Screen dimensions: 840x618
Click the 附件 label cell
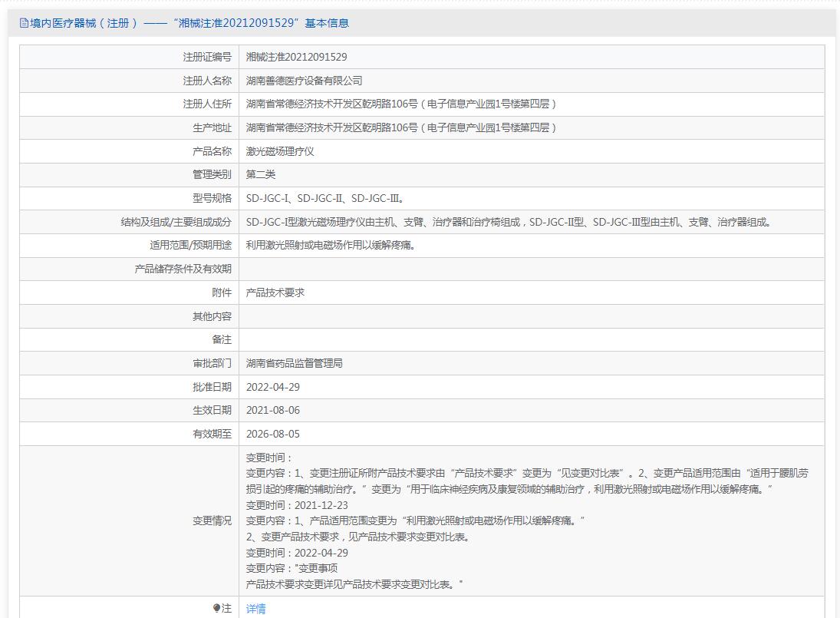pos(129,292)
